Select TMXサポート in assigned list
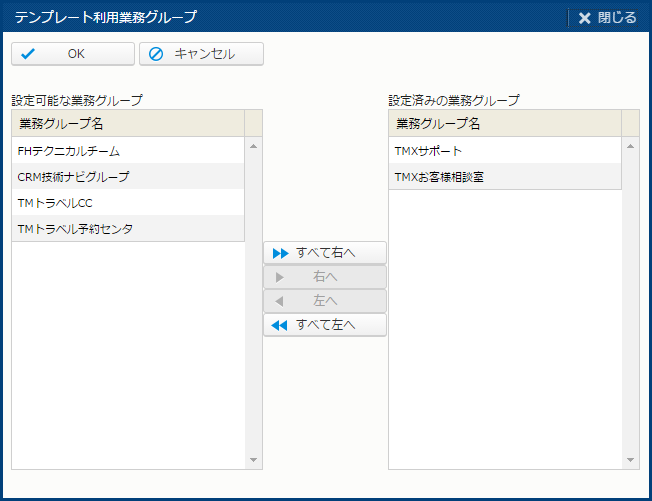Screen dimensions: 652x501 click(x=504, y=151)
